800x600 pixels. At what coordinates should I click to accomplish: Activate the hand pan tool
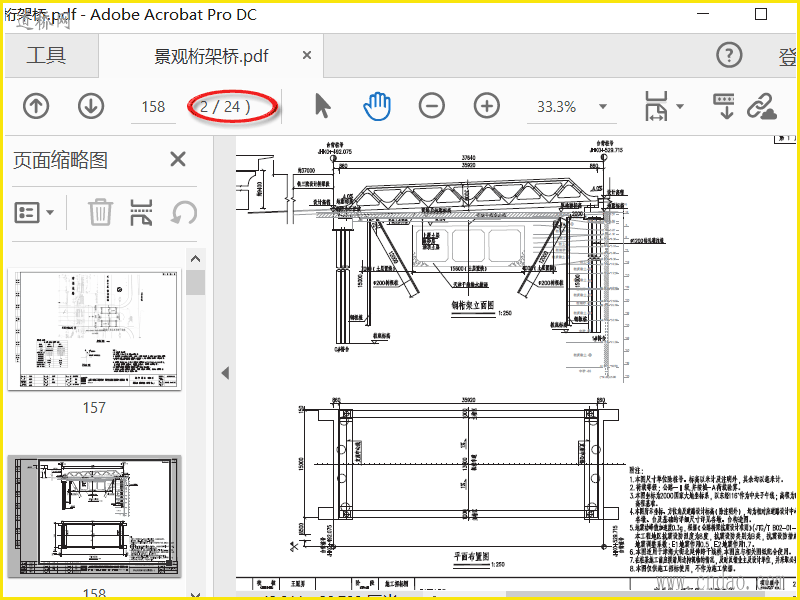(x=377, y=106)
